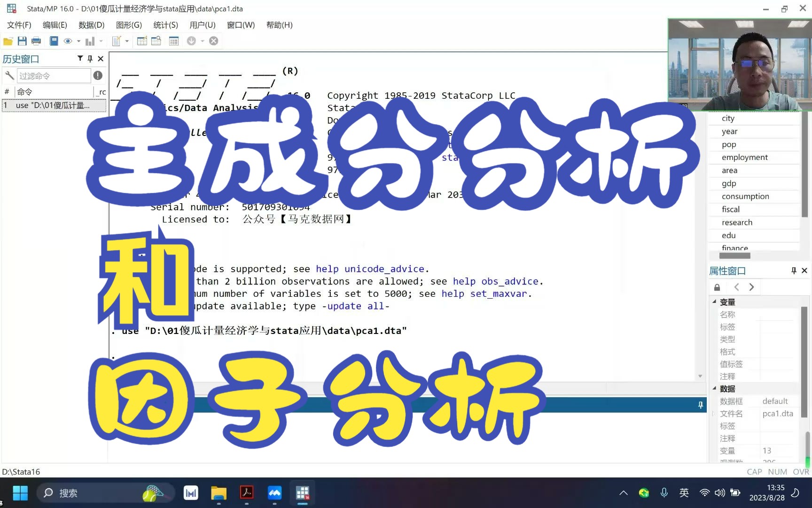Open the 窗口(W) menu
812x508 pixels.
tap(241, 25)
